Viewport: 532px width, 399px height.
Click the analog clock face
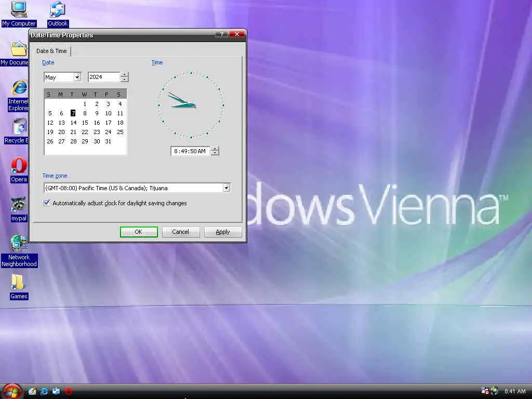coord(191,105)
